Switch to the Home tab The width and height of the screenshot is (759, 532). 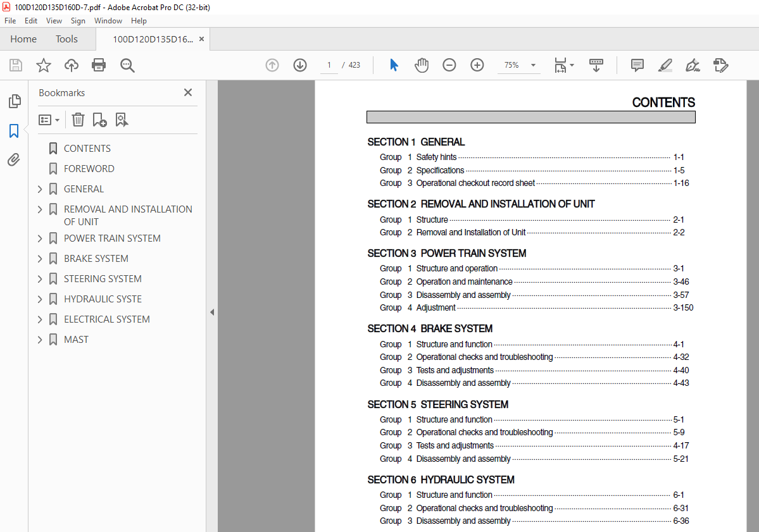pyautogui.click(x=23, y=39)
